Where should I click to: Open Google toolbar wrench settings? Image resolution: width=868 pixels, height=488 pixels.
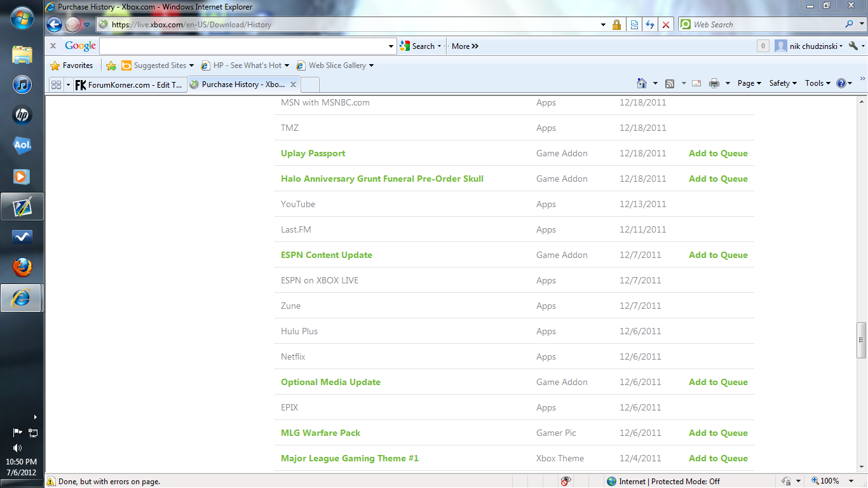click(x=855, y=46)
